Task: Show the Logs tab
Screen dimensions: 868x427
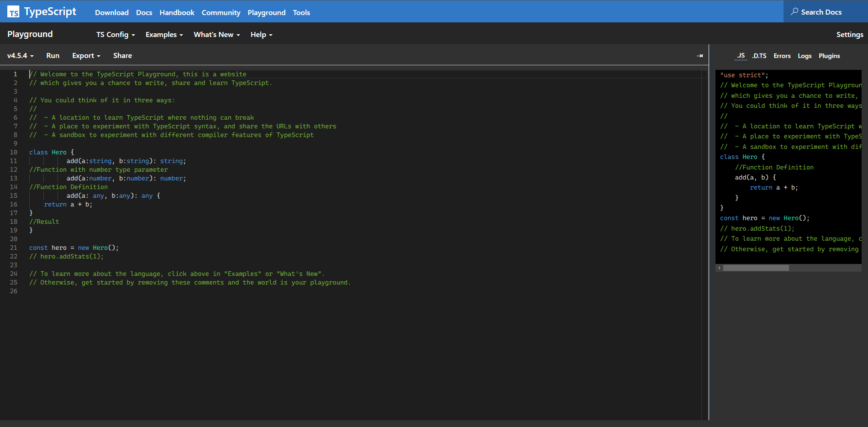Action: click(x=805, y=56)
